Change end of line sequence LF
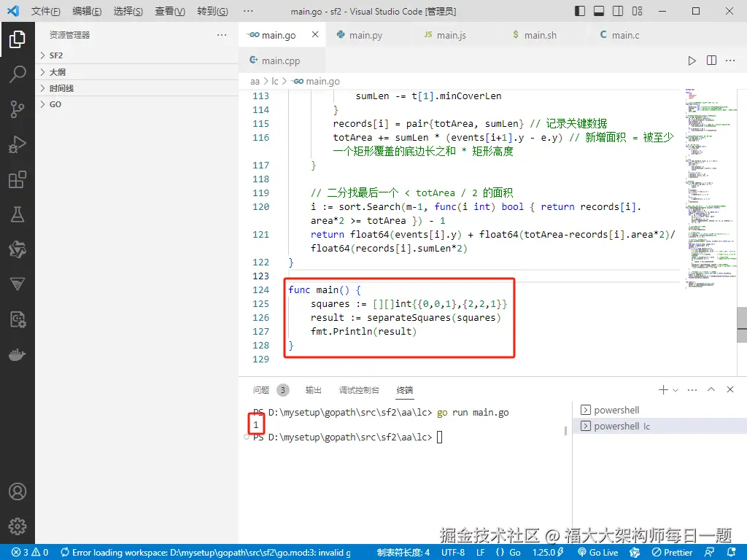 pos(480,553)
